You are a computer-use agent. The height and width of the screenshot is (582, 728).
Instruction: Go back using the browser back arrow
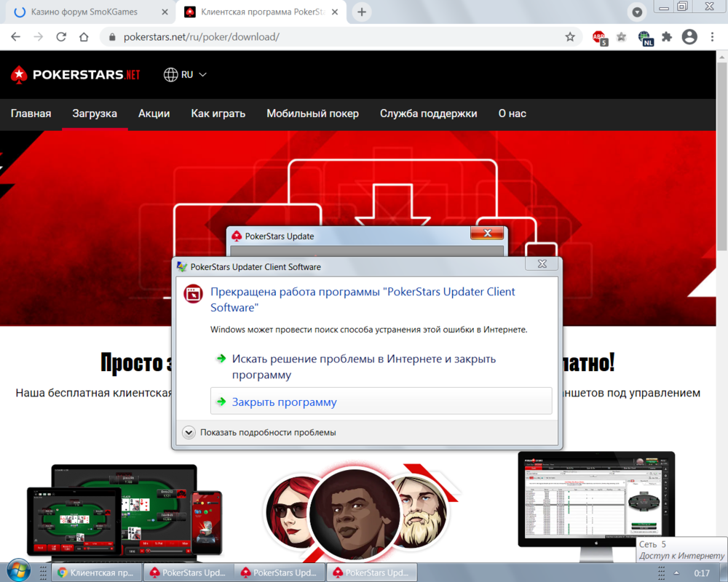click(x=16, y=37)
